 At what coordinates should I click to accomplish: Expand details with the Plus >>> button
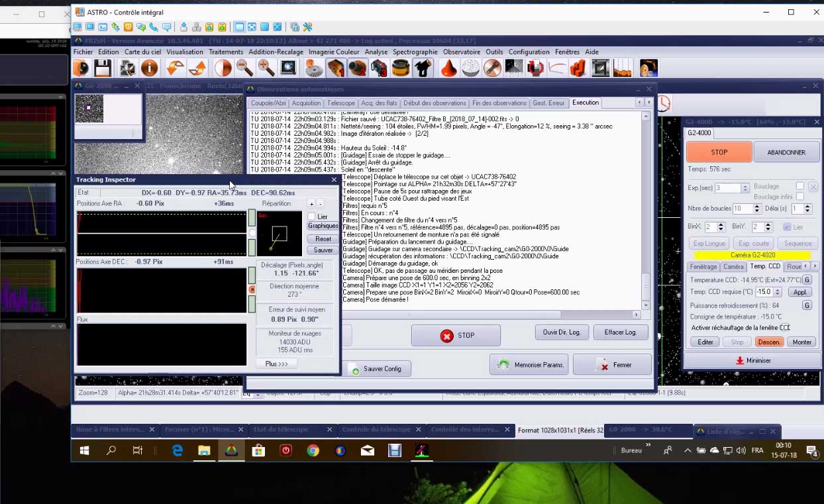[276, 364]
